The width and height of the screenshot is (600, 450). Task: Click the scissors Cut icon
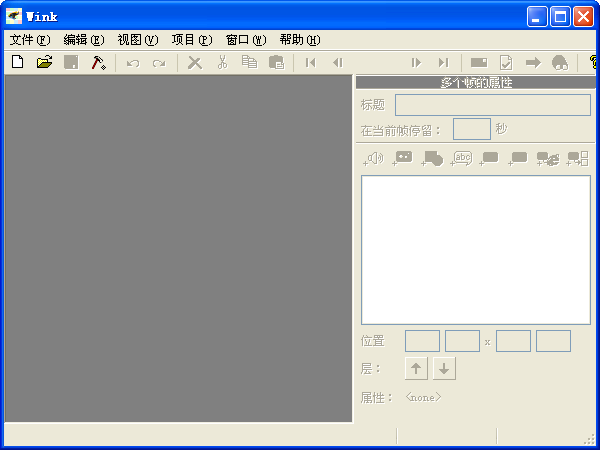tap(222, 62)
